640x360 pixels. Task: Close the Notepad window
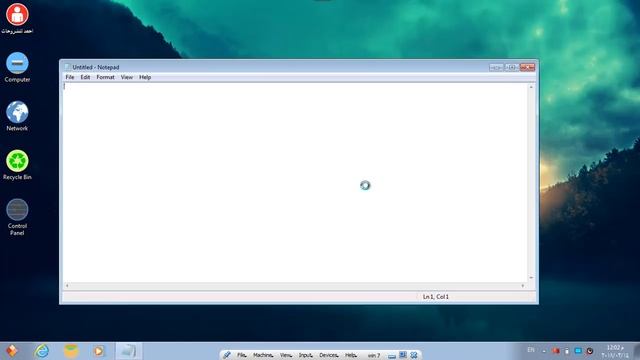tap(527, 67)
